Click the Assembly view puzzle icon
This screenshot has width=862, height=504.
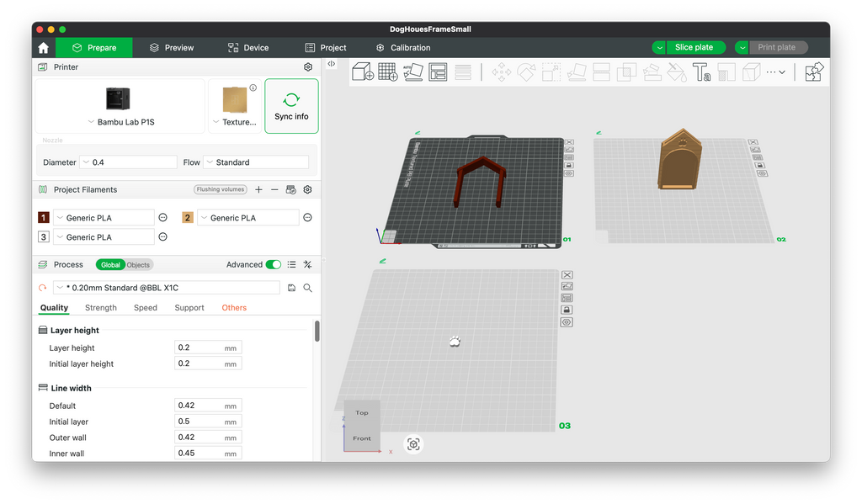[814, 72]
